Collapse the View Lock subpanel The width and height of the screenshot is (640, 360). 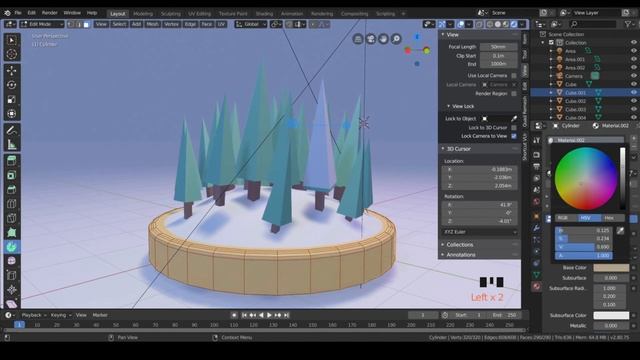pyautogui.click(x=463, y=106)
